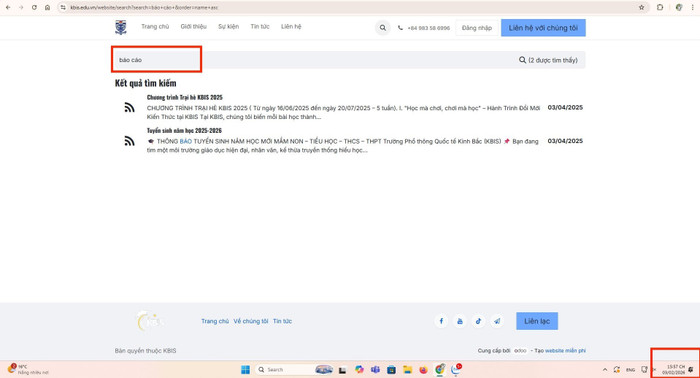700x378 pixels.
Task: Click the header magnifier search icon
Action: tap(383, 28)
